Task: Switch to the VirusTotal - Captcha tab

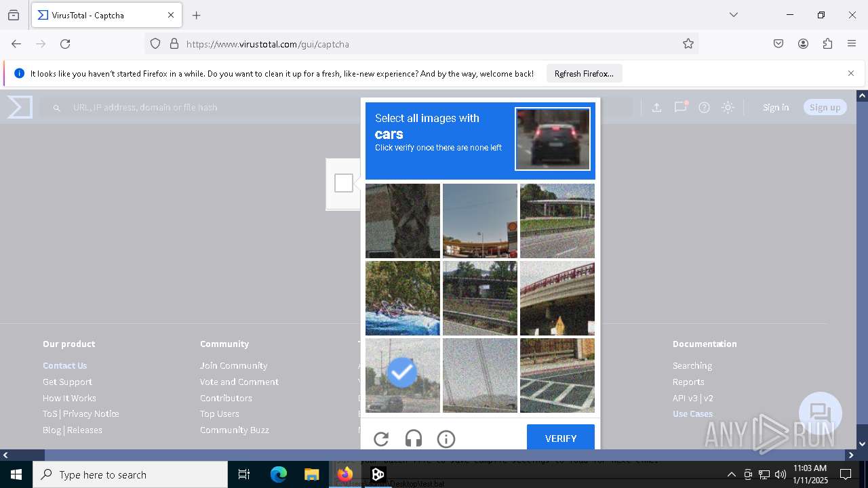Action: [105, 15]
